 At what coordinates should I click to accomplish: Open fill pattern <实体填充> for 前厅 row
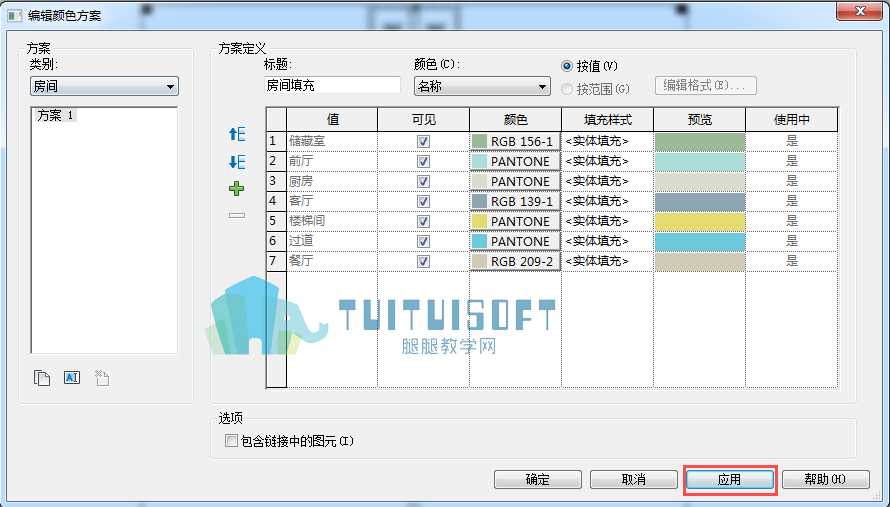tap(607, 161)
